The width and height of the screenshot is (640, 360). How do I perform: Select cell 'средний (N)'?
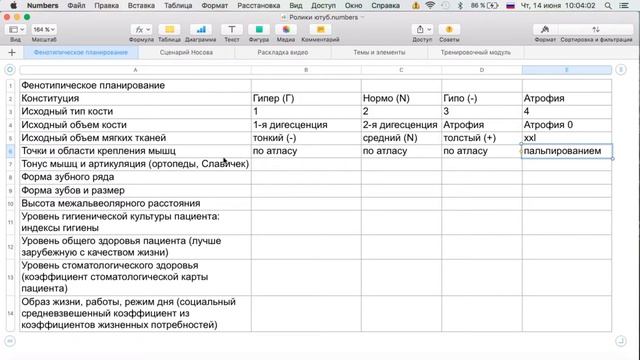(401, 138)
